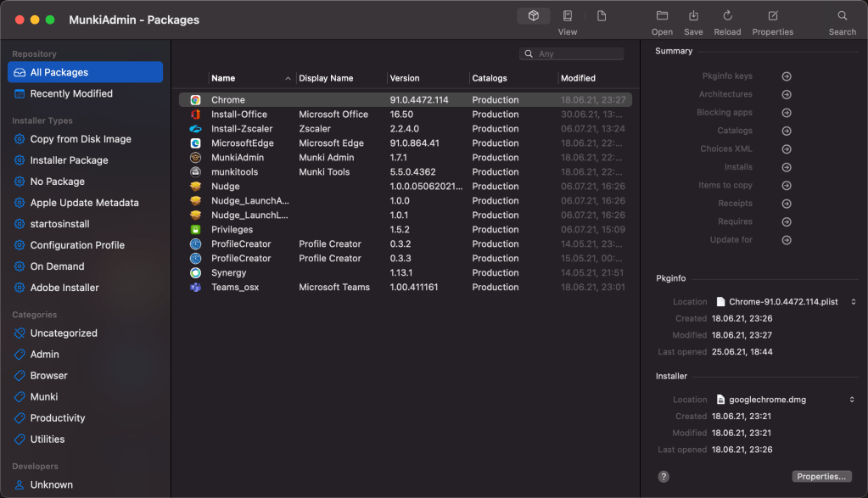
Task: Open the Installs section arrow icon
Action: 786,166
